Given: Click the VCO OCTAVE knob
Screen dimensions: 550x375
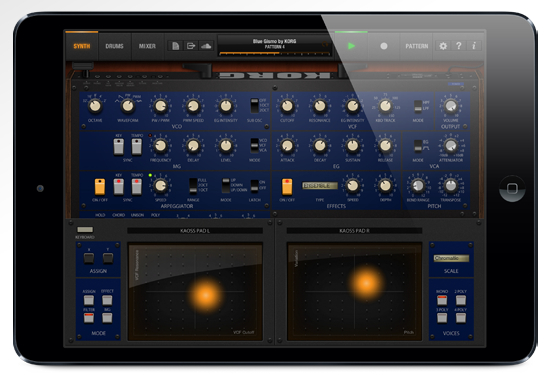Looking at the screenshot, I should pyautogui.click(x=95, y=106).
